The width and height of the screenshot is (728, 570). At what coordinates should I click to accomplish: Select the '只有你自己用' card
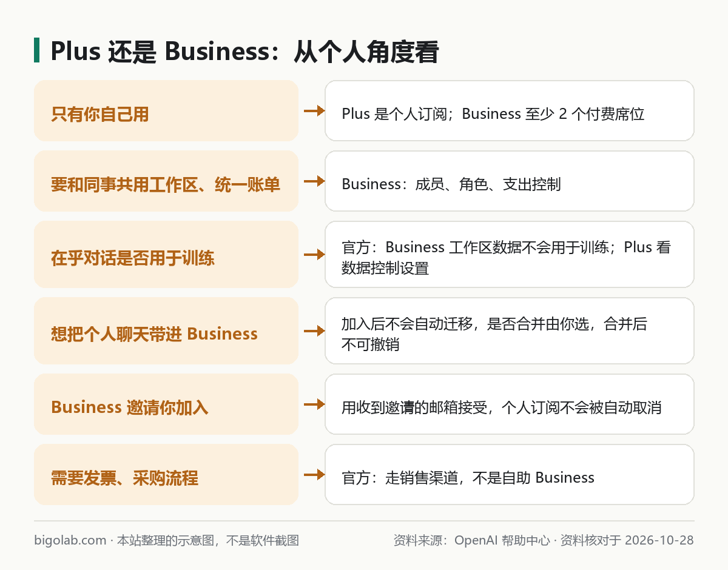[x=166, y=111]
